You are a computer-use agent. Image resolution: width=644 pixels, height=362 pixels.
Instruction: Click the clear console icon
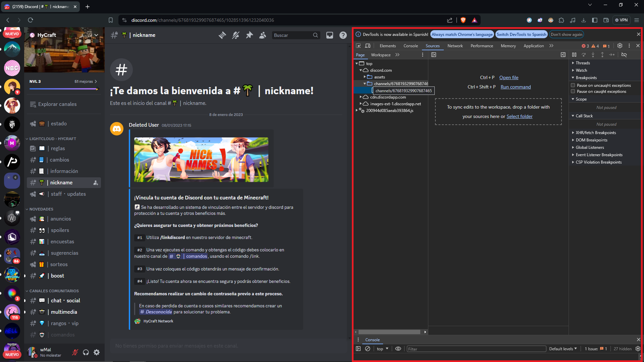[368, 349]
